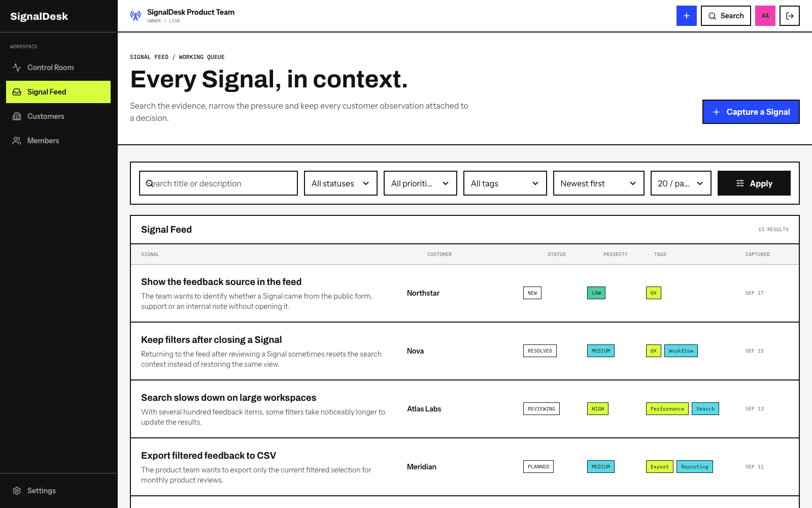Screen dimensions: 812x508
Task: Click the Search button in header
Action: tap(726, 16)
